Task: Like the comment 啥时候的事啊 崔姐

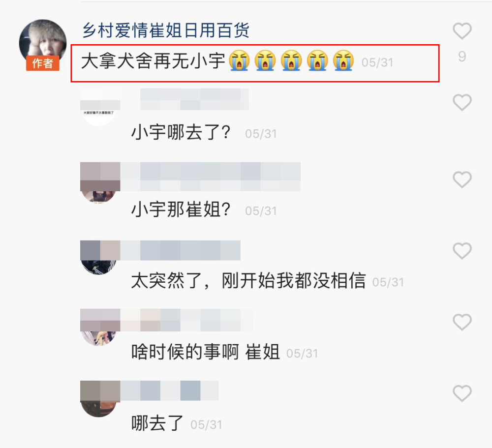Action: (462, 322)
